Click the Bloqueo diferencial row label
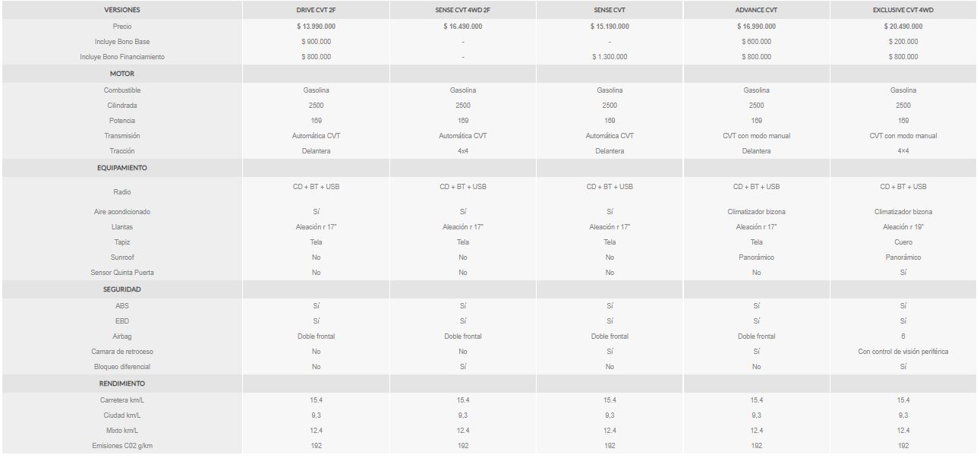The height and width of the screenshot is (458, 980). click(122, 367)
